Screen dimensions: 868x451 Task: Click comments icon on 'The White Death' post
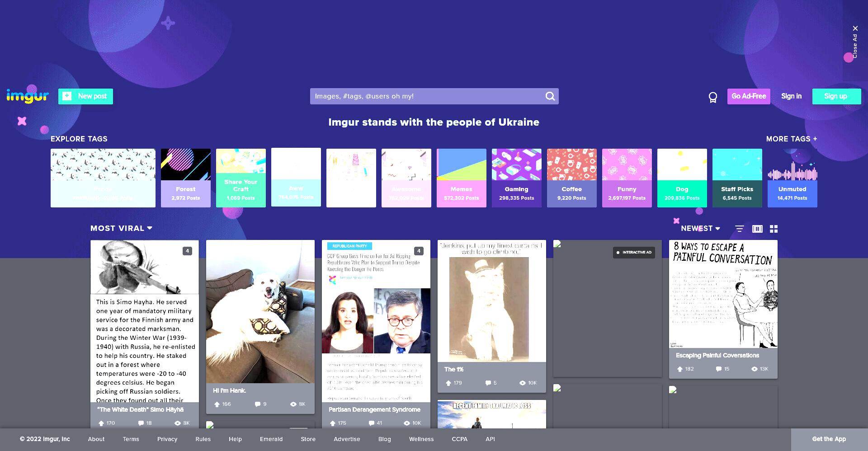pos(141,423)
